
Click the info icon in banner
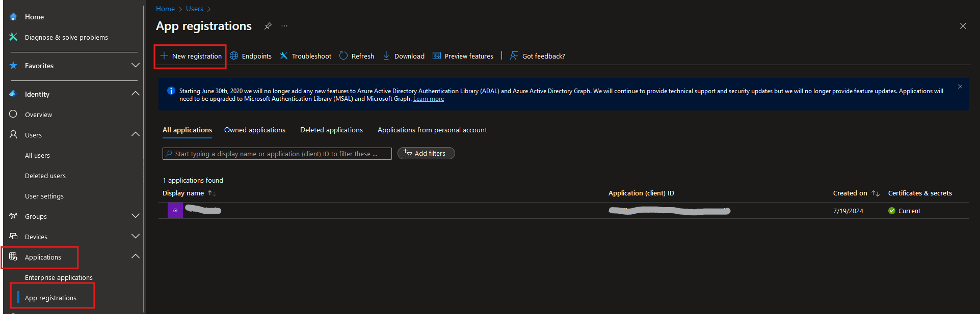point(171,91)
